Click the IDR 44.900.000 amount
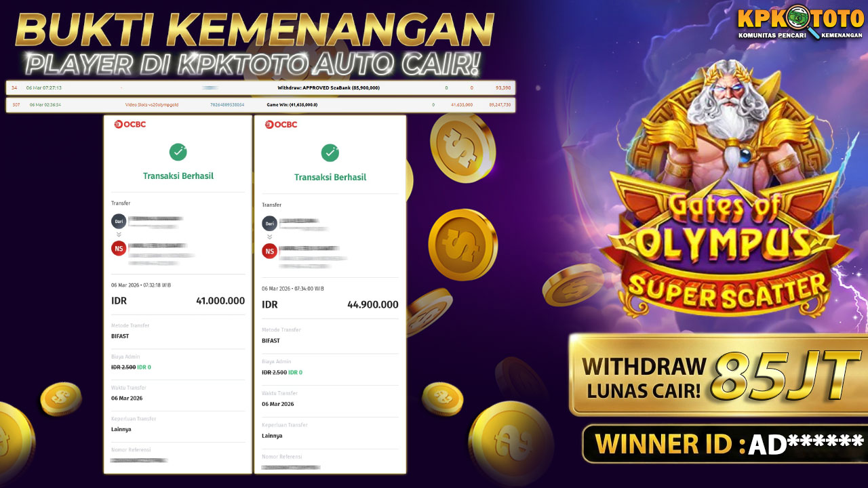Screen dimensions: 868x488 pos(330,305)
